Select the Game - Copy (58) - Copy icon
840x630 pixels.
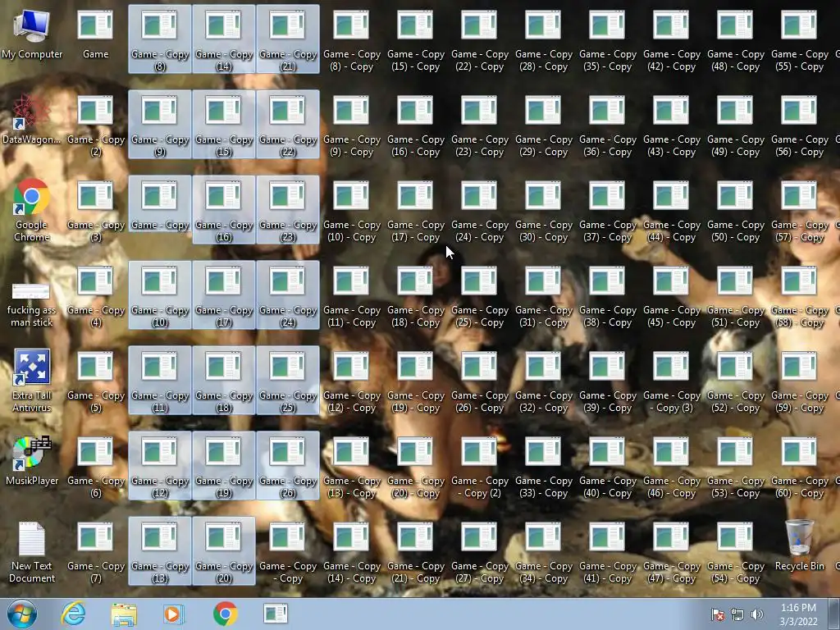click(x=799, y=296)
